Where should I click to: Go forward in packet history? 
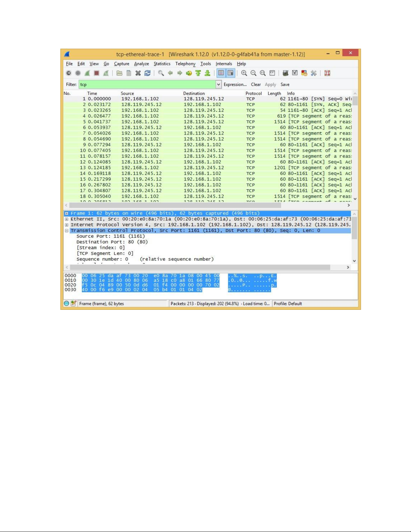click(179, 73)
